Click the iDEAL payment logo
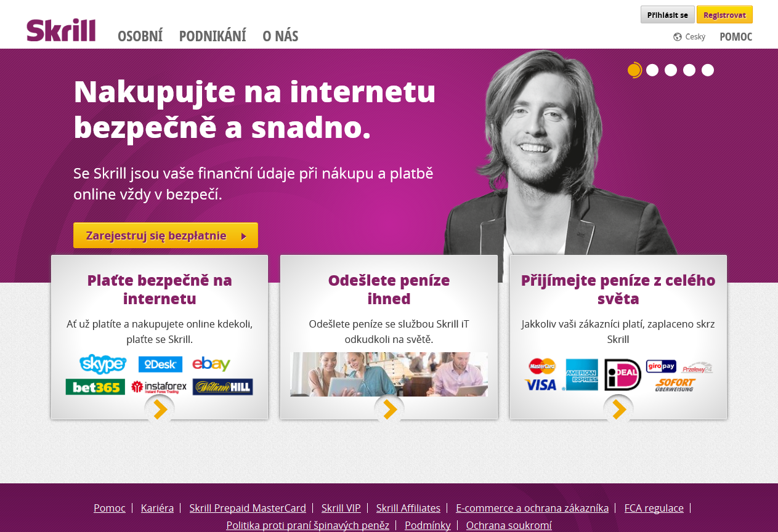Image resolution: width=778 pixels, height=532 pixels. tap(623, 374)
